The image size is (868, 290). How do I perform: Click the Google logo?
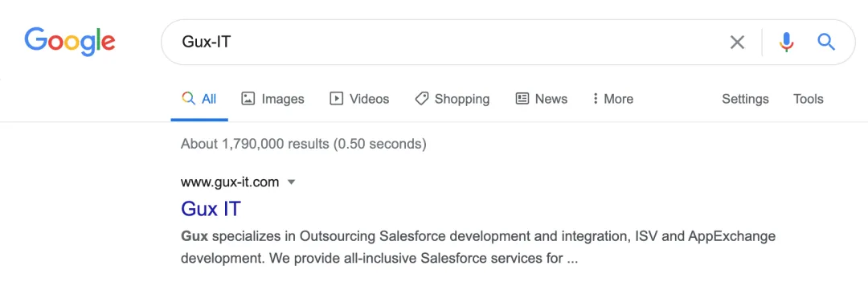point(70,42)
